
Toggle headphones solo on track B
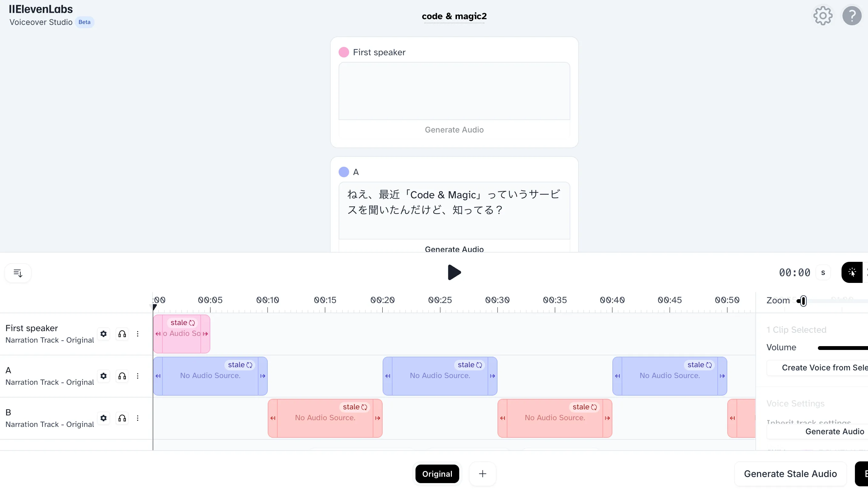coord(122,418)
